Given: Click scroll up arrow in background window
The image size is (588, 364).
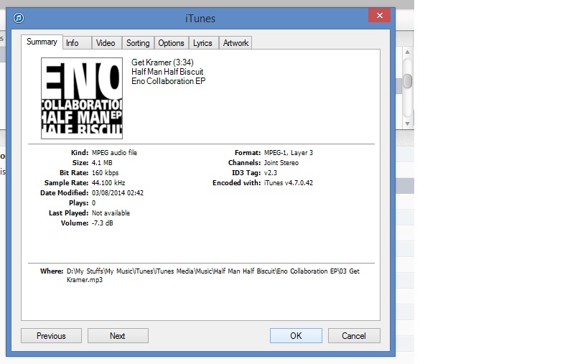Looking at the screenshot, I should pos(407,52).
